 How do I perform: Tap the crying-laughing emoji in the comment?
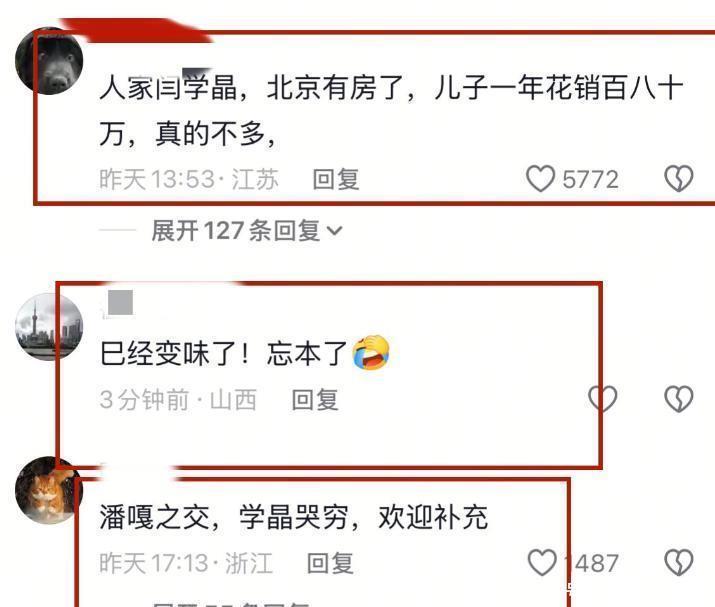pos(371,353)
